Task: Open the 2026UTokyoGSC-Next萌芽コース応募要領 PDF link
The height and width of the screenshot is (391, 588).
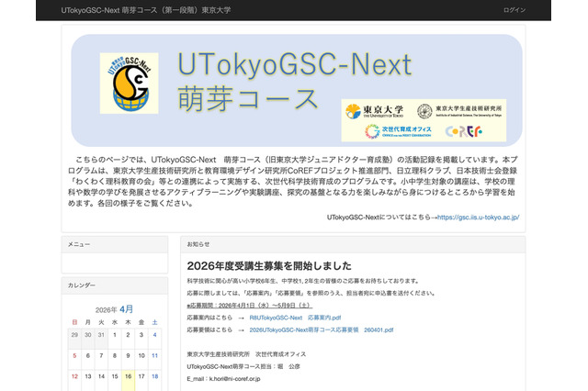Action: coord(322,330)
